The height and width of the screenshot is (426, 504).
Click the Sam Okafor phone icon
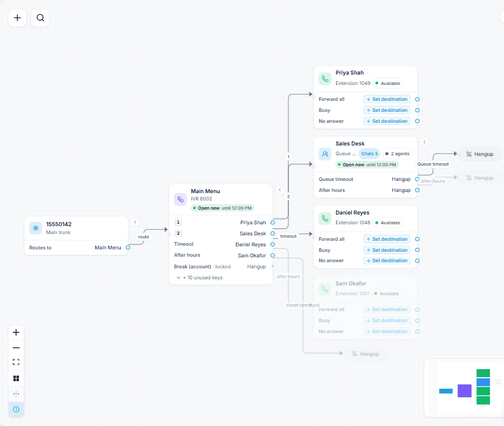[325, 289]
